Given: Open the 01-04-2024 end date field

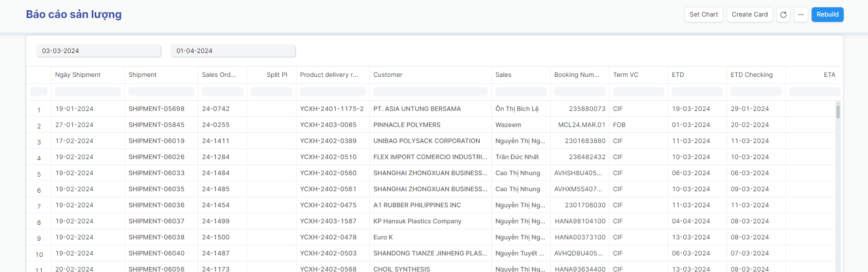Looking at the screenshot, I should point(233,51).
